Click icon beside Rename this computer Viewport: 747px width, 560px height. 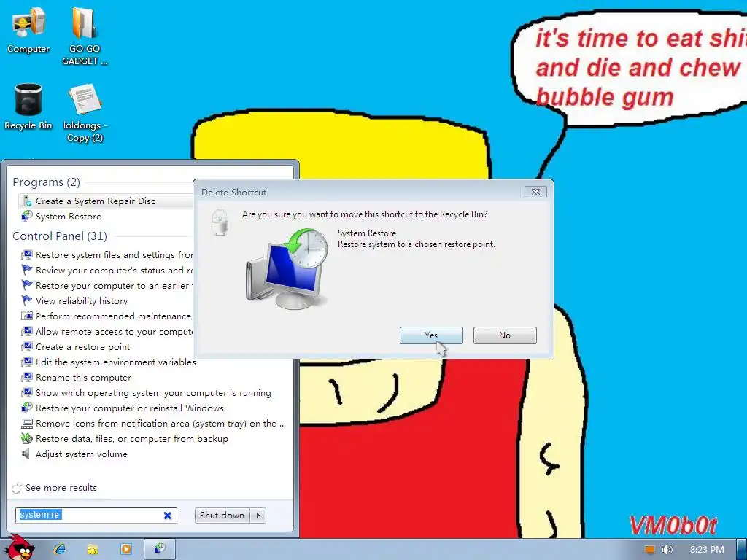pos(27,377)
